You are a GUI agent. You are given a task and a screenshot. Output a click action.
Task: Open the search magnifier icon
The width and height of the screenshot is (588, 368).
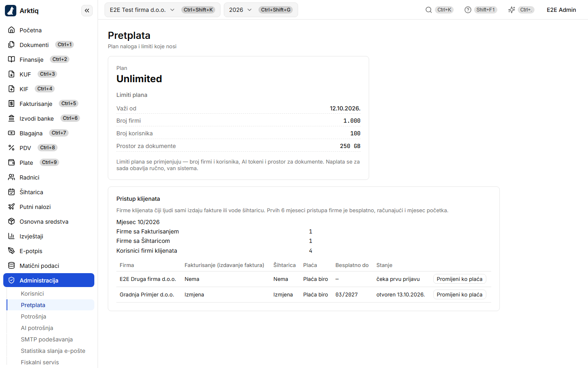click(x=429, y=10)
